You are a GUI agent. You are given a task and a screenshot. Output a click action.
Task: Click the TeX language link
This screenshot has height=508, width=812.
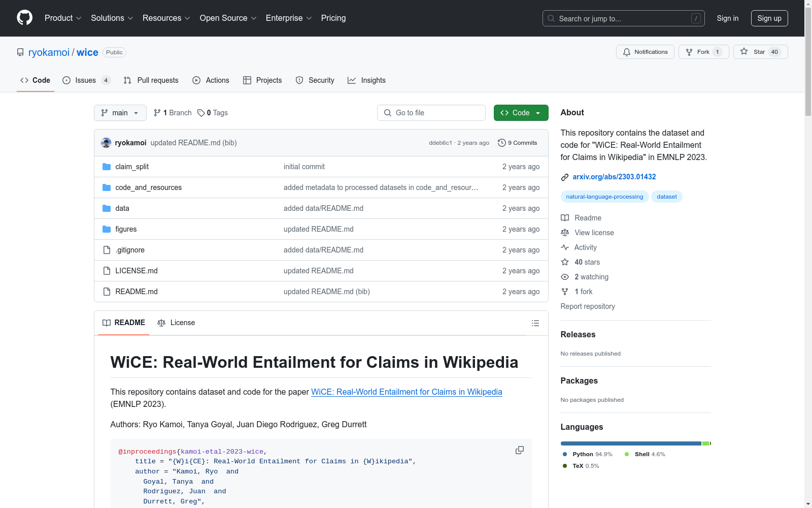pyautogui.click(x=581, y=466)
